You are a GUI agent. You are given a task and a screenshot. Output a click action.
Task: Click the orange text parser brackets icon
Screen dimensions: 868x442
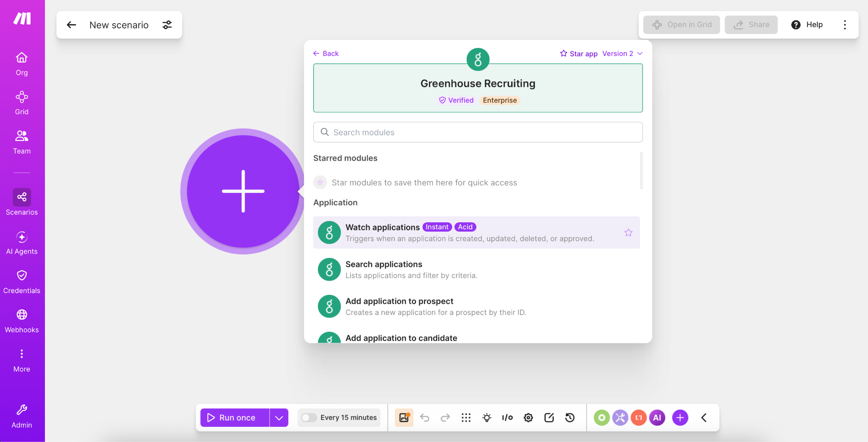pyautogui.click(x=639, y=418)
